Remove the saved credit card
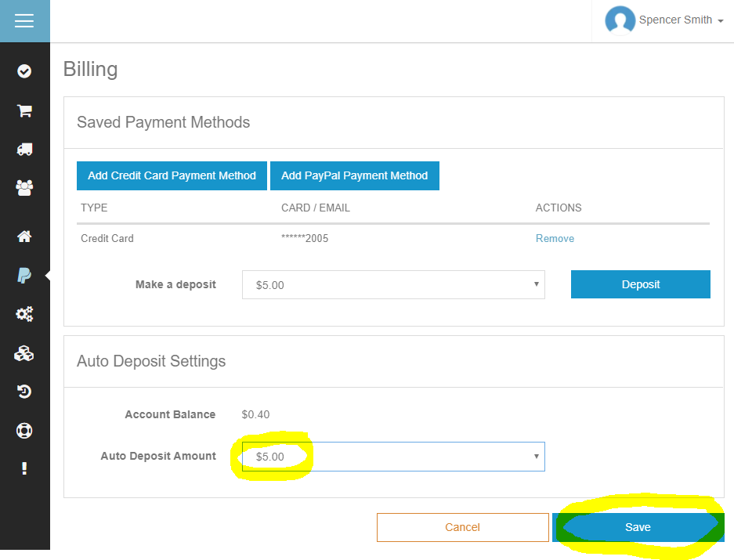 coord(555,238)
